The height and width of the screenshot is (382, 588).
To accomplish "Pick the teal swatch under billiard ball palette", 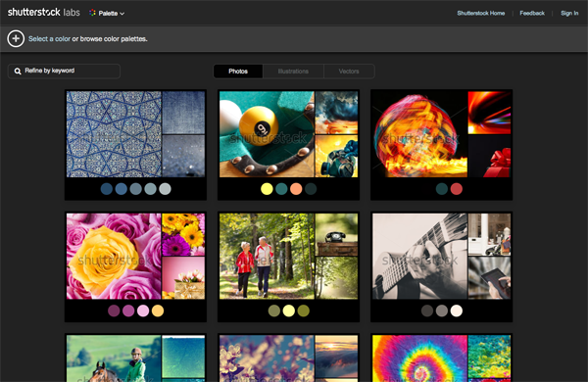I will point(281,189).
